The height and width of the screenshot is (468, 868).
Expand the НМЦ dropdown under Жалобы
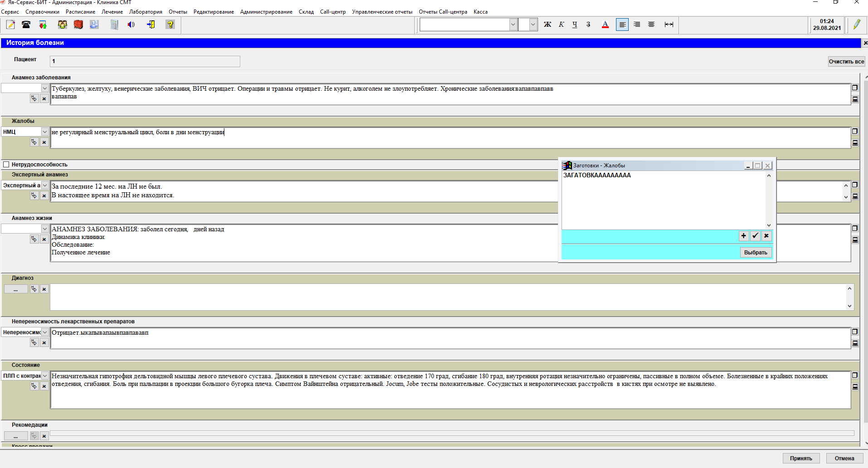pos(44,132)
